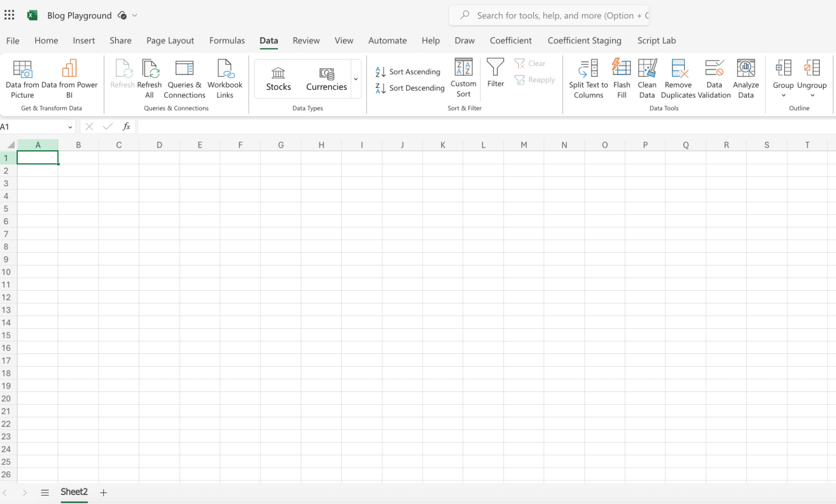The height and width of the screenshot is (504, 836).
Task: Select column T header
Action: click(x=807, y=145)
